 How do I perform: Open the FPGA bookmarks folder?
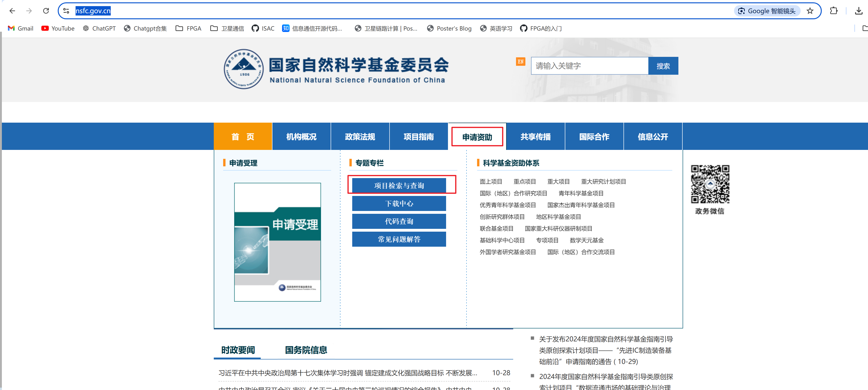[x=188, y=28]
